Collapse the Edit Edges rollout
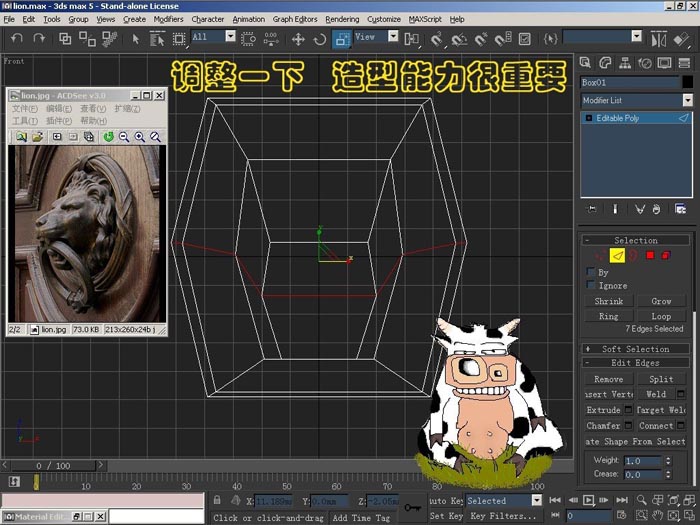The image size is (700, 525). (635, 362)
